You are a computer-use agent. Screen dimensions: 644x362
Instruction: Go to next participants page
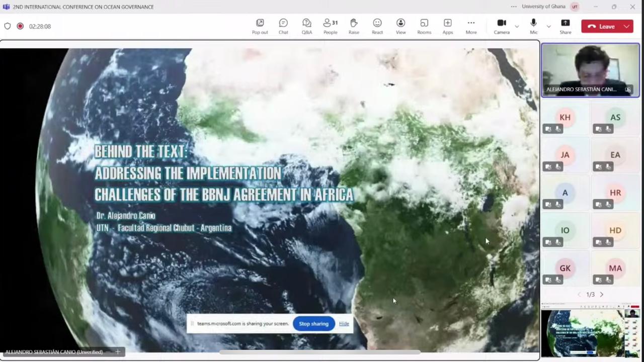coord(601,295)
